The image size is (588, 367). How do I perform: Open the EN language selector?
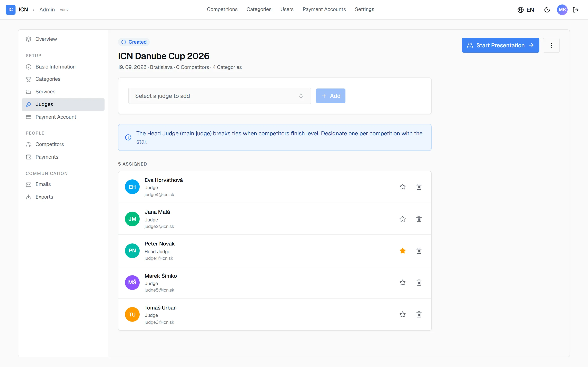(x=526, y=10)
